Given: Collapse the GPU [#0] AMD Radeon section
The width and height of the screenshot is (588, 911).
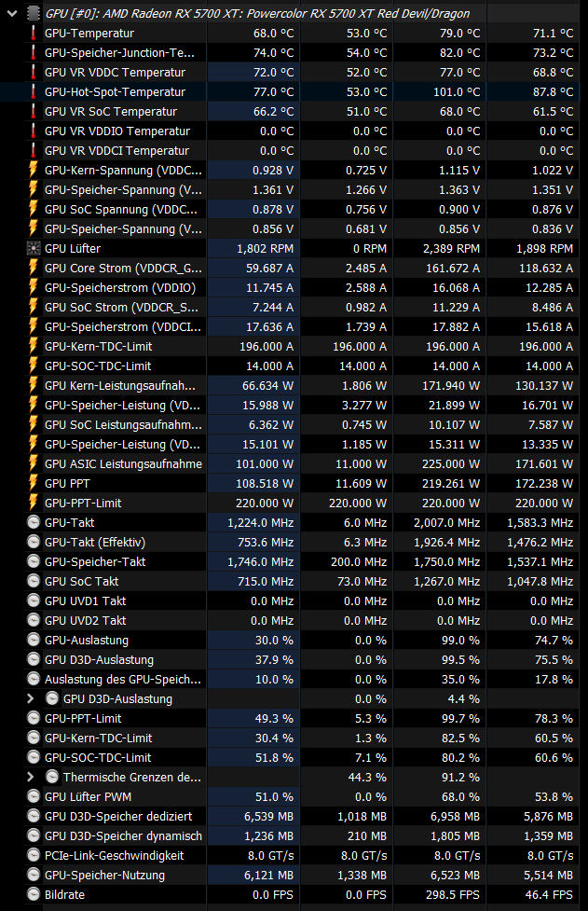Looking at the screenshot, I should tap(12, 13).
